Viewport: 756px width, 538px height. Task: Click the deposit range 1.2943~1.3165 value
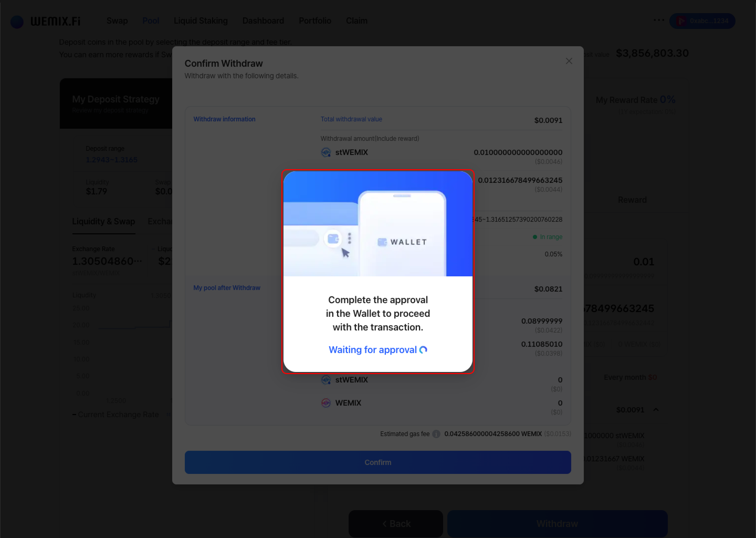pos(111,160)
